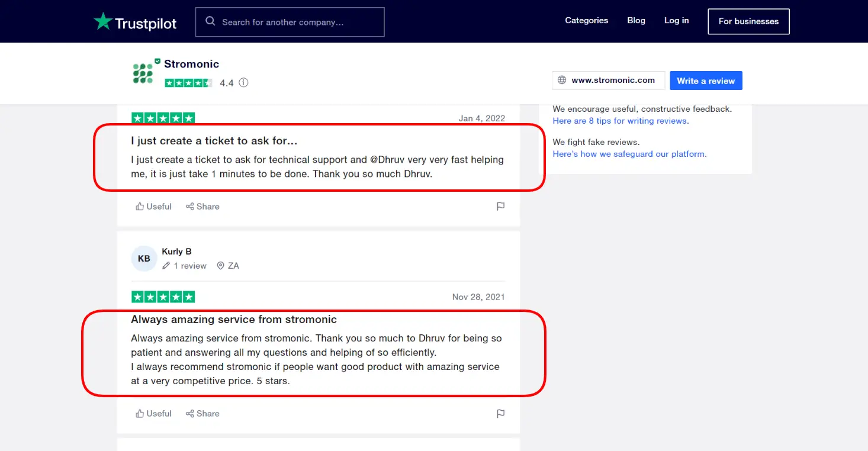Share Kurly B's review

pyautogui.click(x=202, y=413)
